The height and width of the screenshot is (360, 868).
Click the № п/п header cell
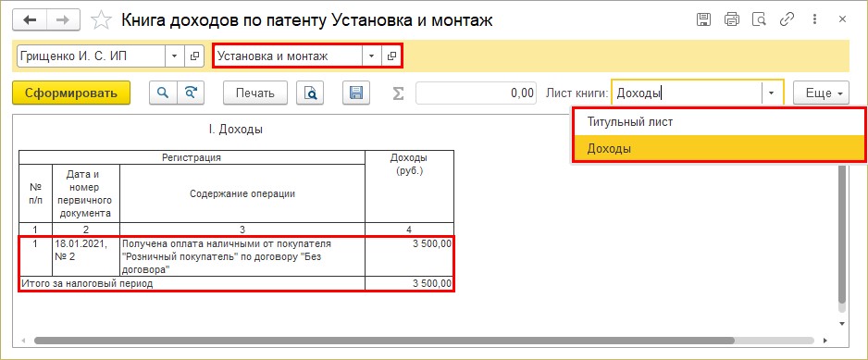coord(35,193)
